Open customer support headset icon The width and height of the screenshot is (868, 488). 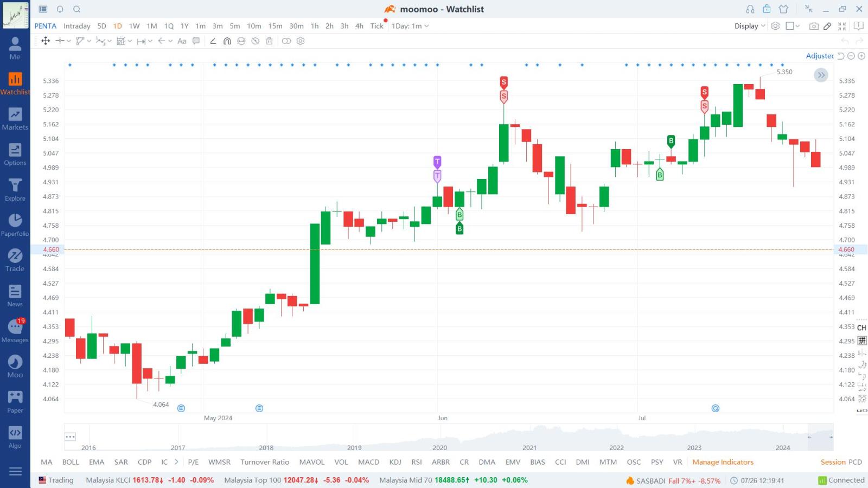[750, 9]
